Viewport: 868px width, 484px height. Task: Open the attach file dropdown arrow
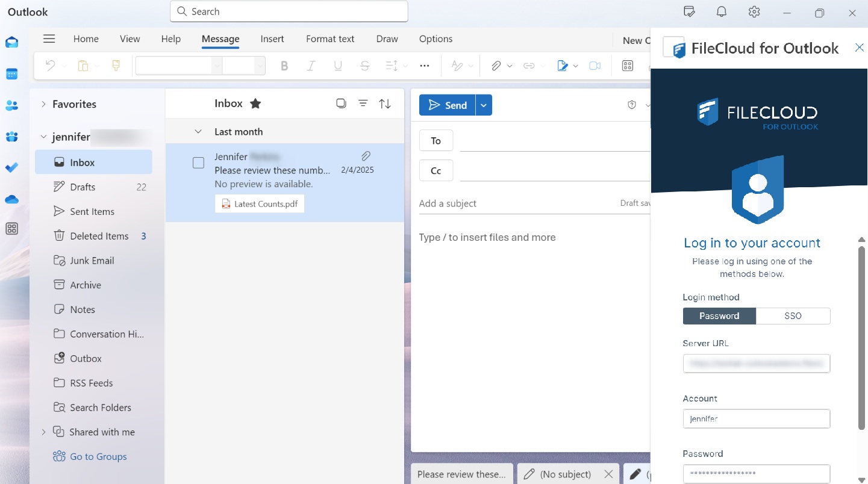[510, 66]
